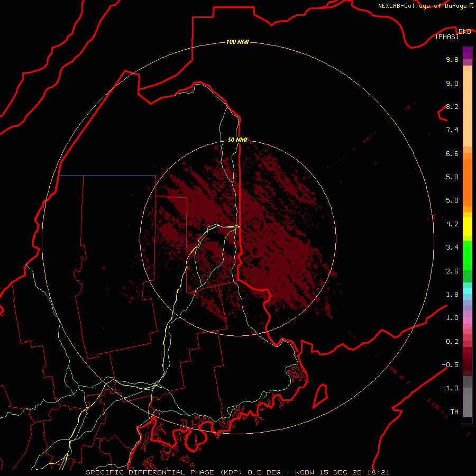Click the 6.6 scale value

(452, 153)
